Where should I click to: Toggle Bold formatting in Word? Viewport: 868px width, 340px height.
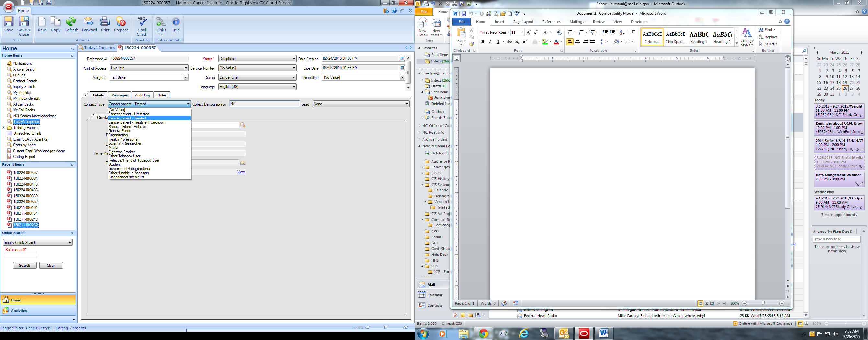(x=483, y=42)
